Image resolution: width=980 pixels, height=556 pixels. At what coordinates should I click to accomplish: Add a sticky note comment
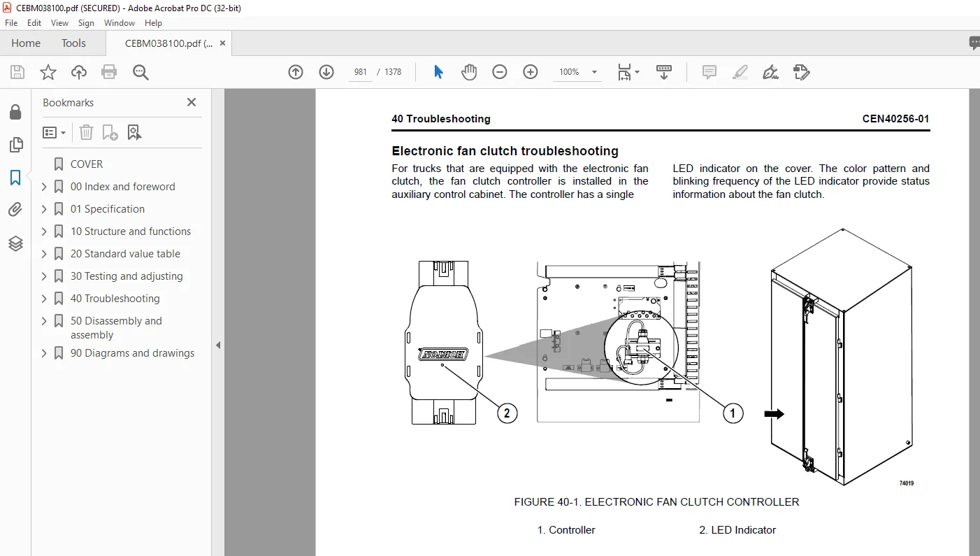pyautogui.click(x=709, y=72)
